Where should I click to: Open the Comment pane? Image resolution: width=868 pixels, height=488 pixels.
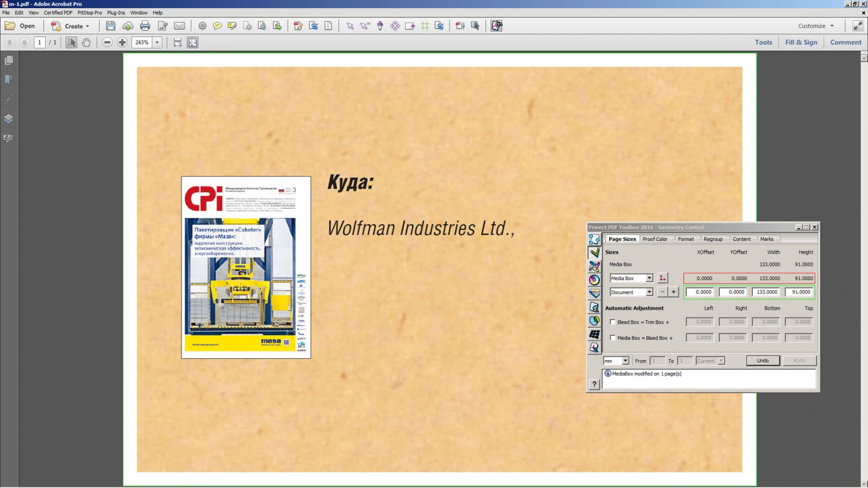(x=845, y=42)
